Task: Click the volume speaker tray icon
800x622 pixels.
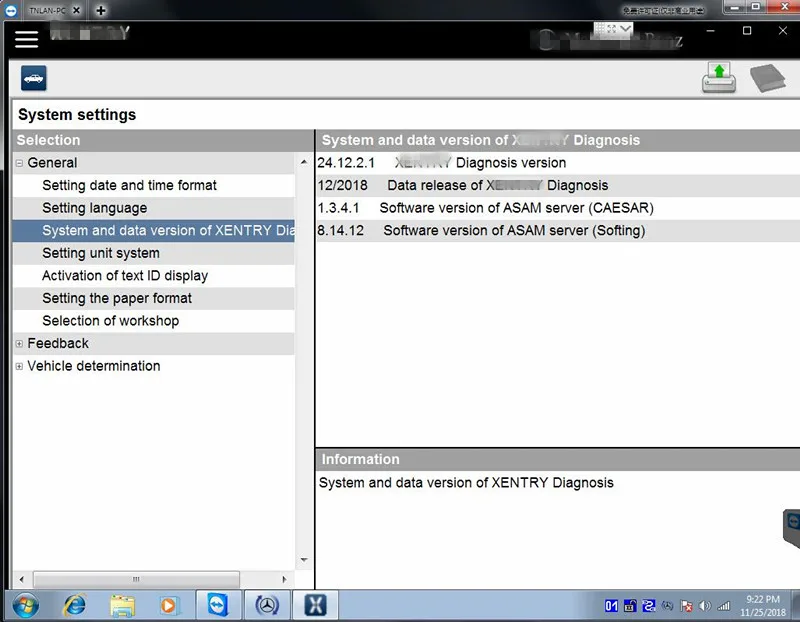Action: click(705, 606)
